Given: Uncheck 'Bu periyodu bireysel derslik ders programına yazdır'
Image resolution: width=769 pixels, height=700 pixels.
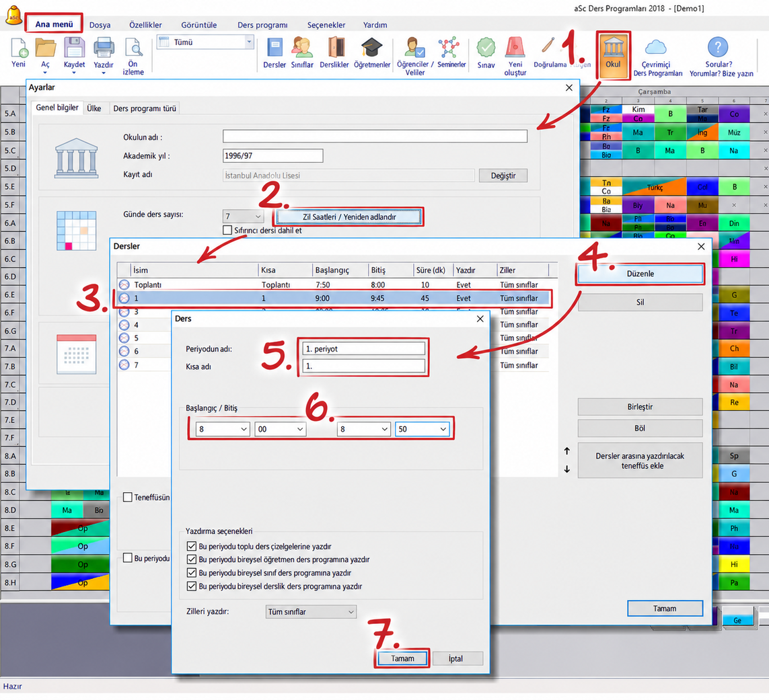Looking at the screenshot, I should click(191, 586).
